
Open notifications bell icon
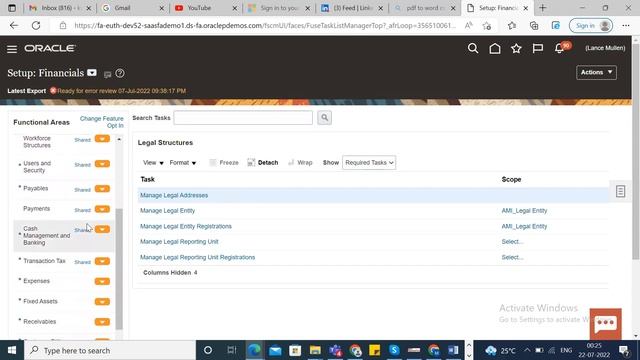pos(560,49)
